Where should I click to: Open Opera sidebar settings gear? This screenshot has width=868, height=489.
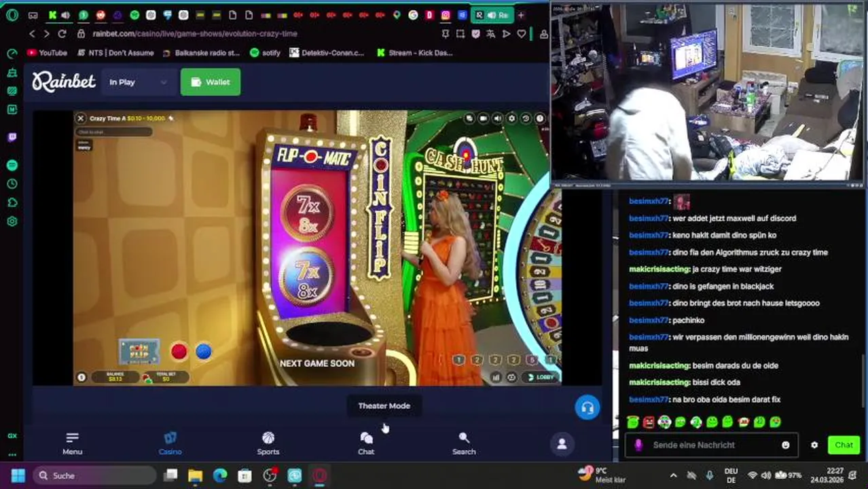tap(12, 221)
